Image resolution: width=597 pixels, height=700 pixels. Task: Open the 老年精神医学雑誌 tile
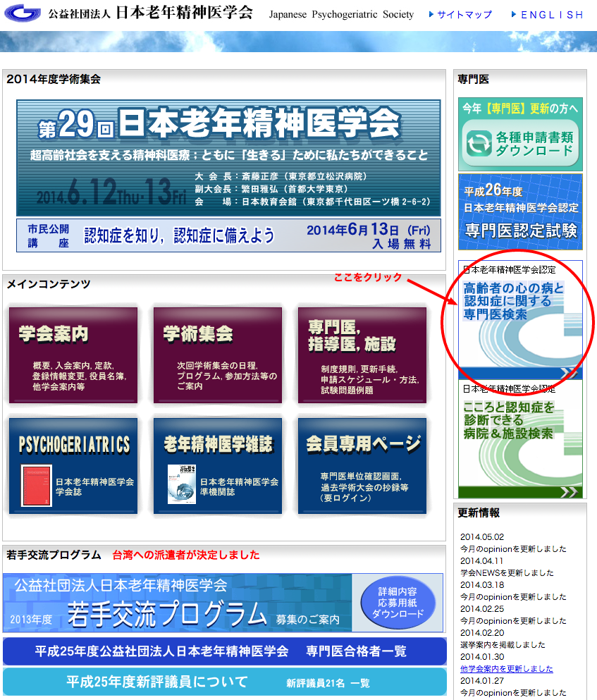point(218,466)
